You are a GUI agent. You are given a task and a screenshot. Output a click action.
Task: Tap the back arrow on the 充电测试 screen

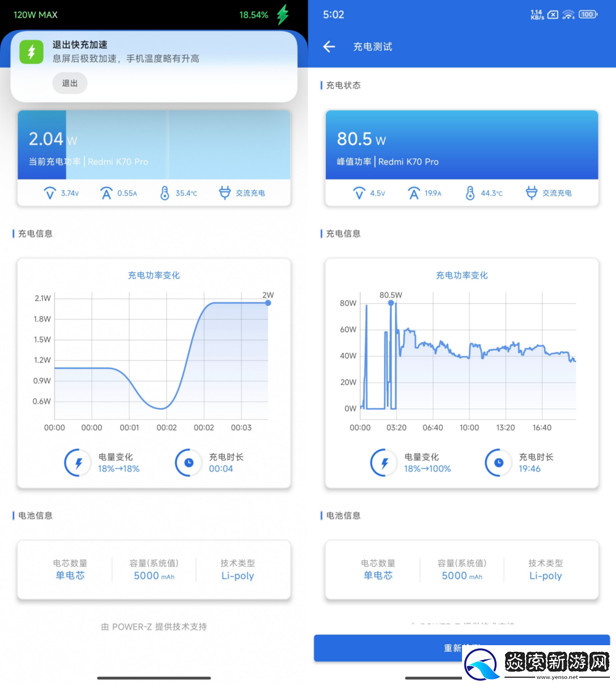click(x=328, y=47)
